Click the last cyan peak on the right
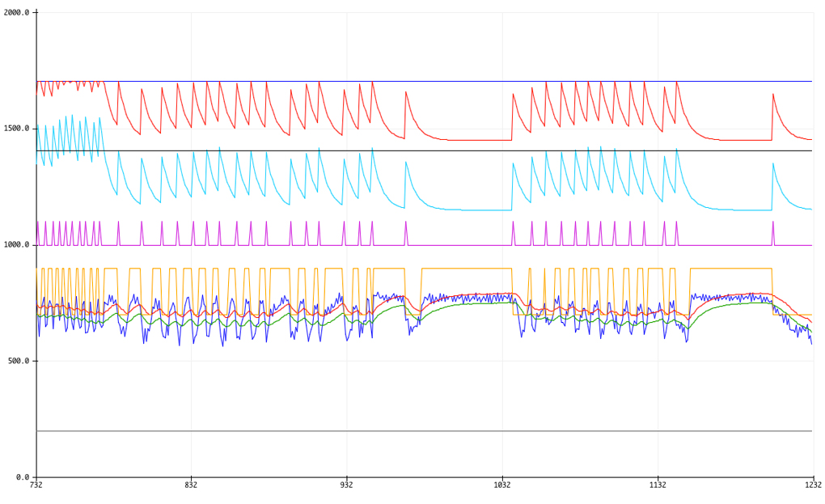This screenshot has height=504, width=825. click(x=772, y=164)
